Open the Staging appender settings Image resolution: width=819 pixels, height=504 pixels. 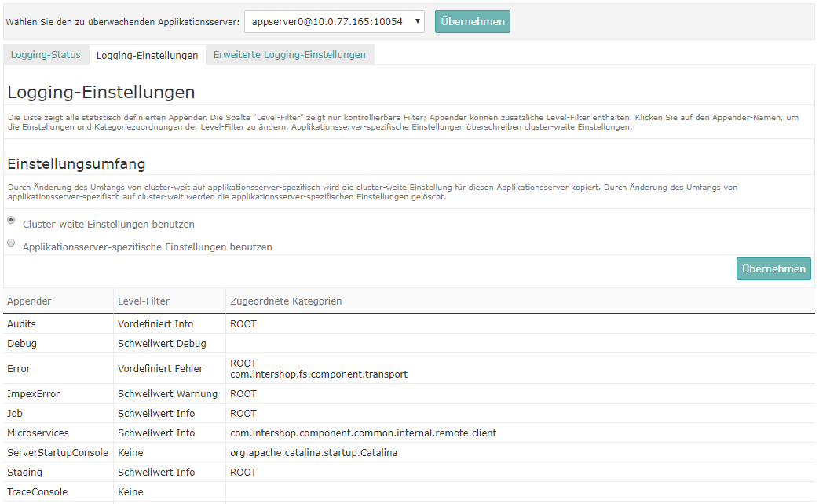(24, 472)
